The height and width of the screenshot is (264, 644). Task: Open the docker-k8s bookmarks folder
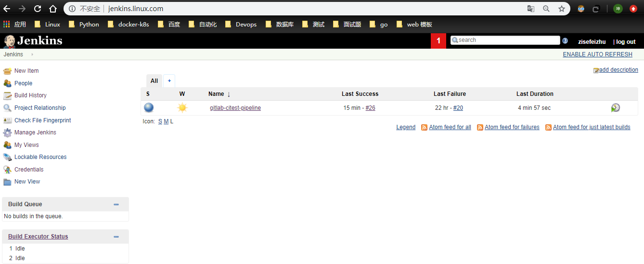click(x=128, y=24)
